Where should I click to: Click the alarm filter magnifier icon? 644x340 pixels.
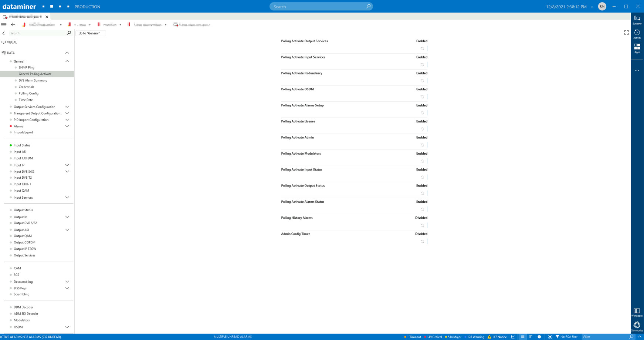631,337
